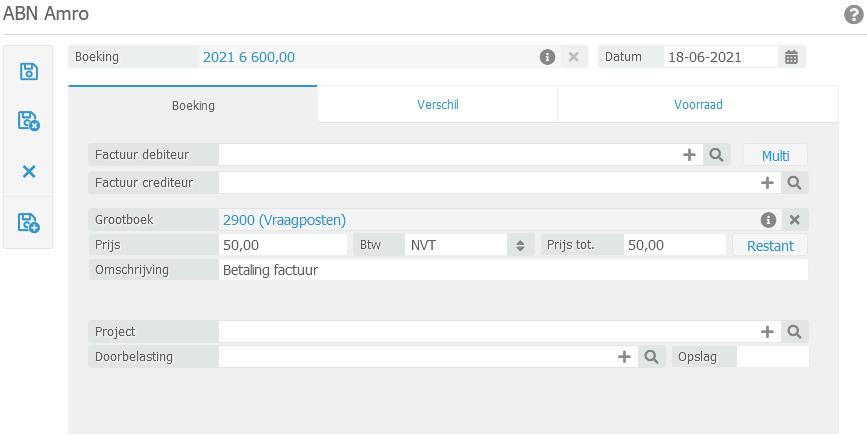Open the calendar date picker icon
The height and width of the screenshot is (438, 867).
tap(791, 57)
